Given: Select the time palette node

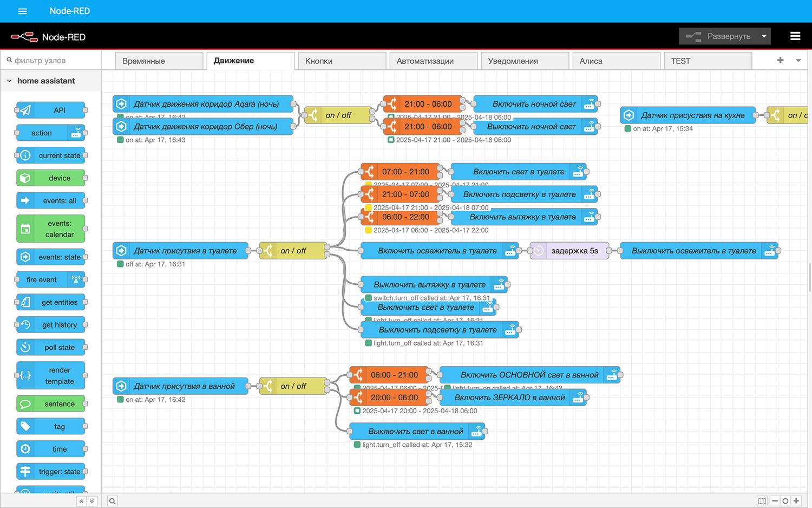Looking at the screenshot, I should (51, 449).
